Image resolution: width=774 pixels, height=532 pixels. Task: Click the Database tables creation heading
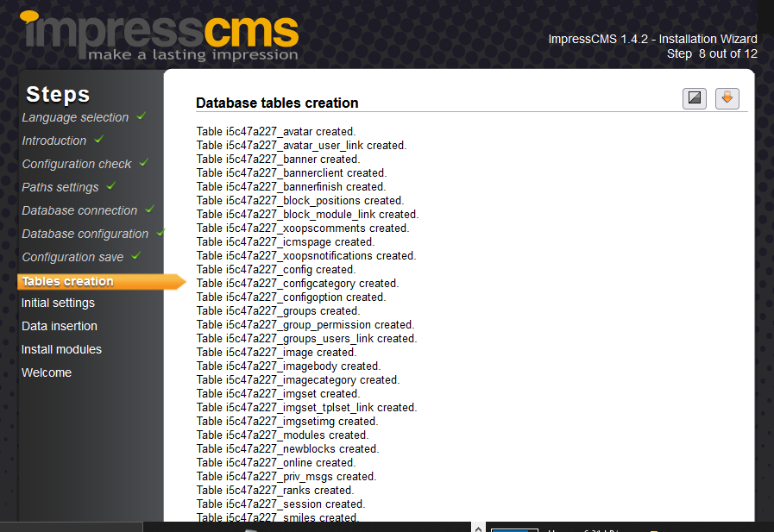[277, 103]
